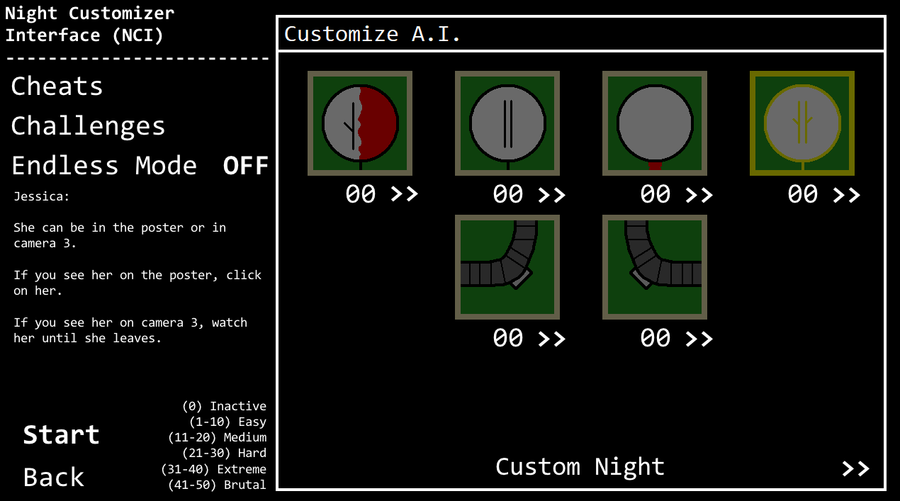
Task: Click the 00 value under the two-line face
Action: [508, 194]
